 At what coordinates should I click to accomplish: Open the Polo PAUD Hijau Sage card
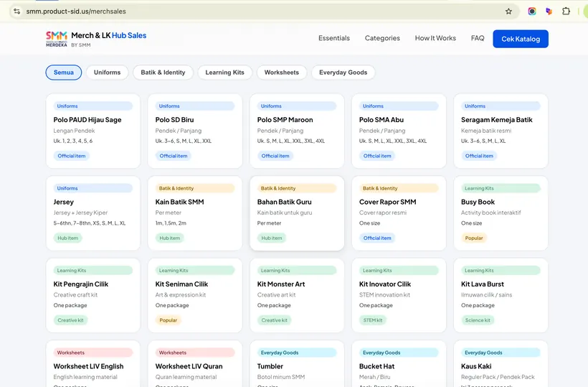pos(93,131)
